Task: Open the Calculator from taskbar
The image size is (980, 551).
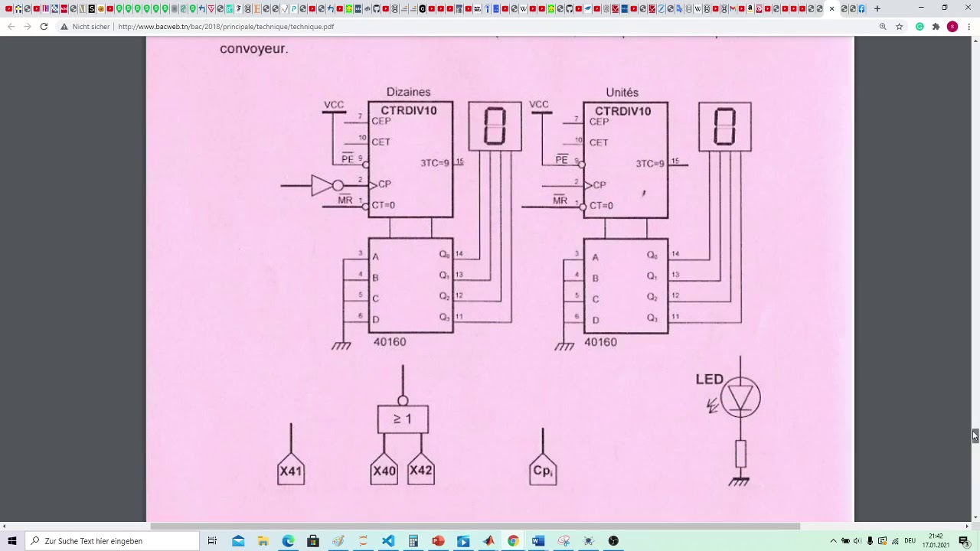Action: (x=413, y=541)
